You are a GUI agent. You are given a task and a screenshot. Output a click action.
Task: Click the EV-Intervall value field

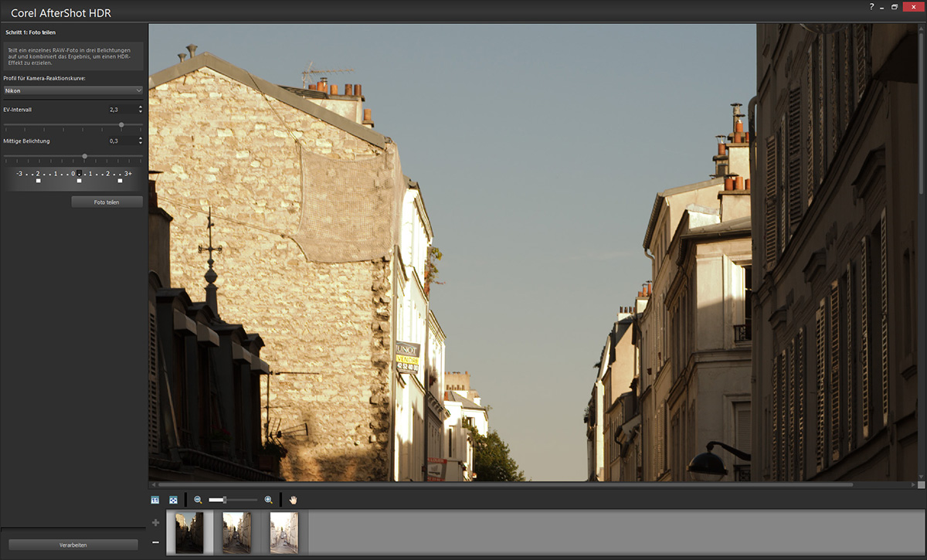121,110
